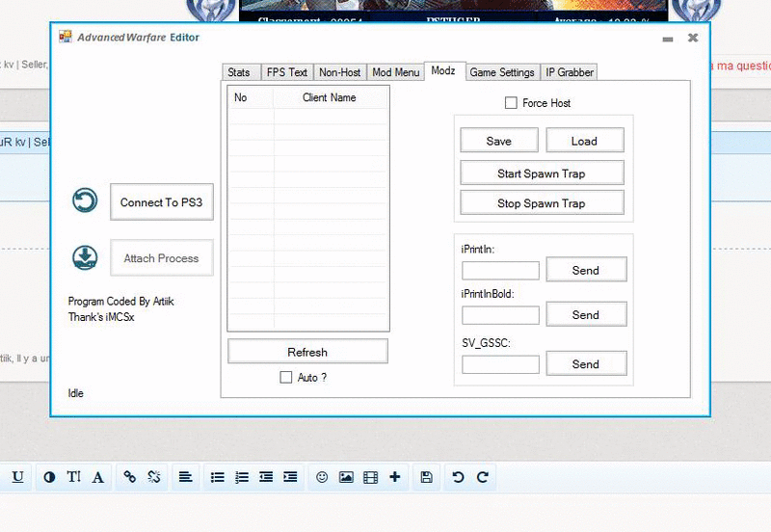Click the Advanced Warfare Editor title bar icon

pyautogui.click(x=66, y=37)
